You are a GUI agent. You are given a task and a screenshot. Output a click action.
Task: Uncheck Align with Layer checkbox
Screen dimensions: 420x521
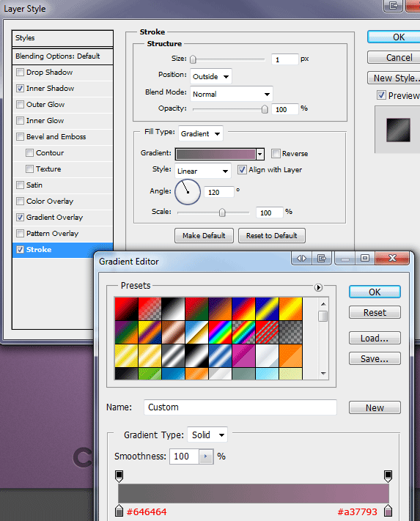[x=242, y=169]
